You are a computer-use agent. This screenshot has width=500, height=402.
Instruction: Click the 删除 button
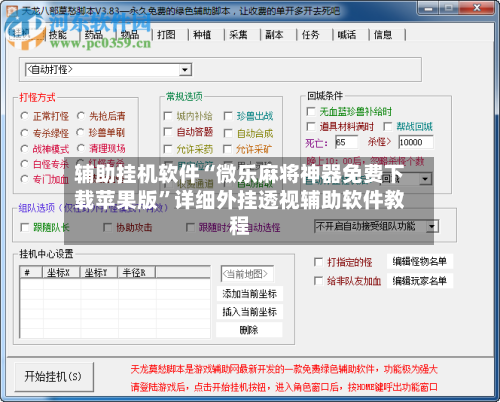click(249, 330)
